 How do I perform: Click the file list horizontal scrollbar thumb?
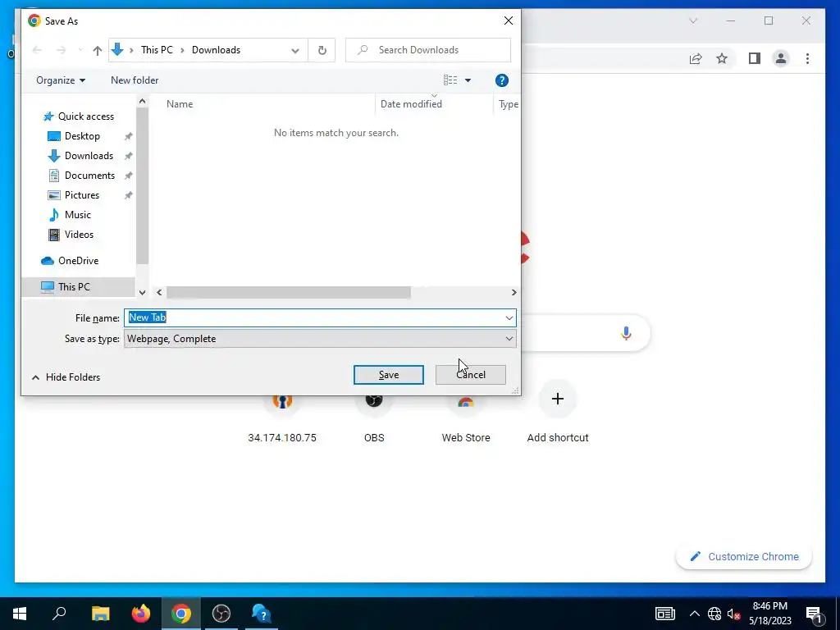tap(288, 293)
